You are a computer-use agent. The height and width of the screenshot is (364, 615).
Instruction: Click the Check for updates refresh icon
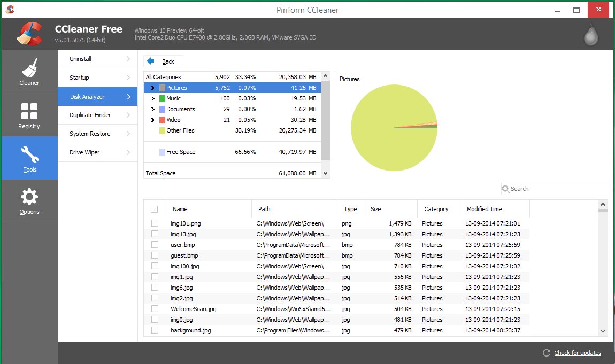coord(547,353)
